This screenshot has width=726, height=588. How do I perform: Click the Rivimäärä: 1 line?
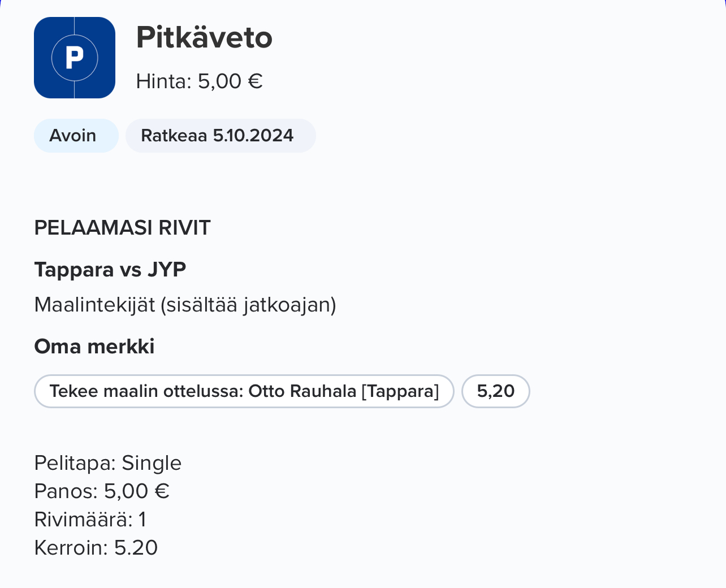90,520
